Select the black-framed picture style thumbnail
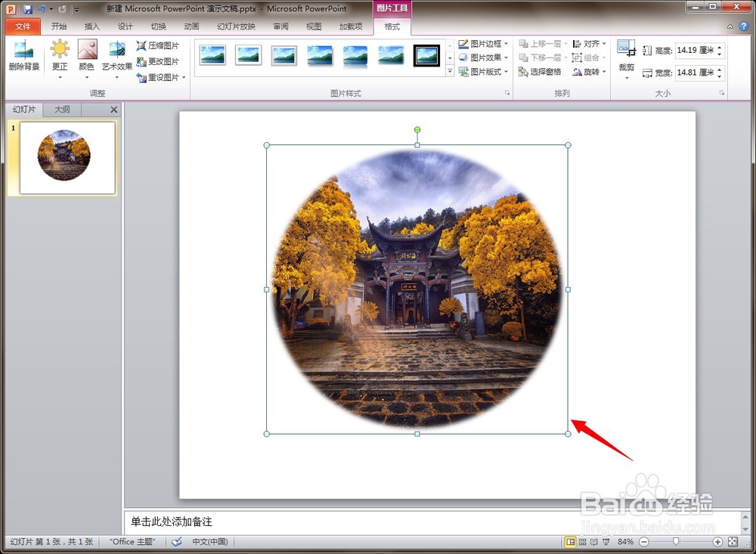 (426, 55)
